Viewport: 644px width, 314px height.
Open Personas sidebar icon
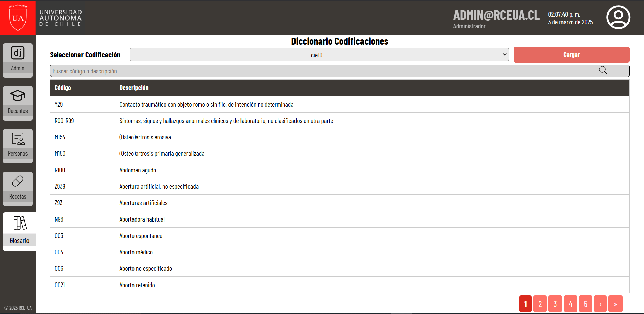coord(18,139)
